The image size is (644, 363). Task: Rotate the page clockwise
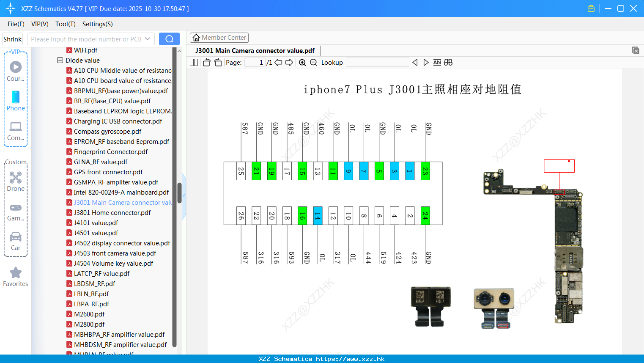[x=218, y=63]
